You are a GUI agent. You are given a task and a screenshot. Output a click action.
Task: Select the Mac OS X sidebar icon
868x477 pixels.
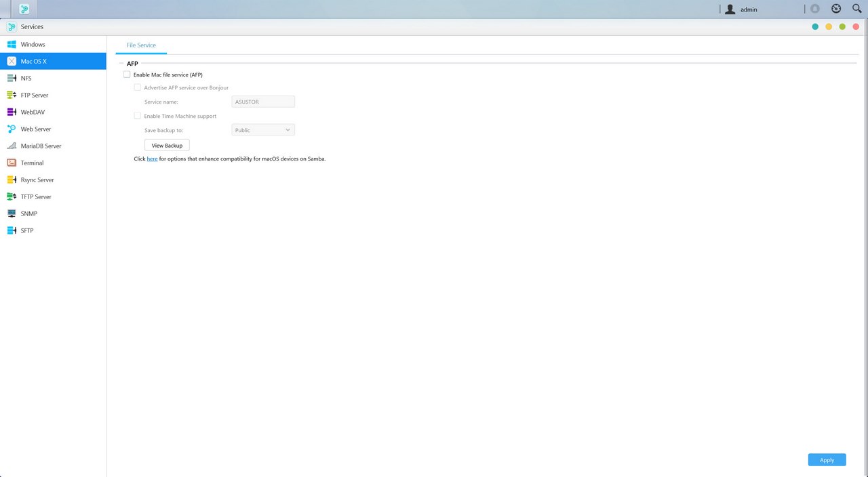click(12, 61)
